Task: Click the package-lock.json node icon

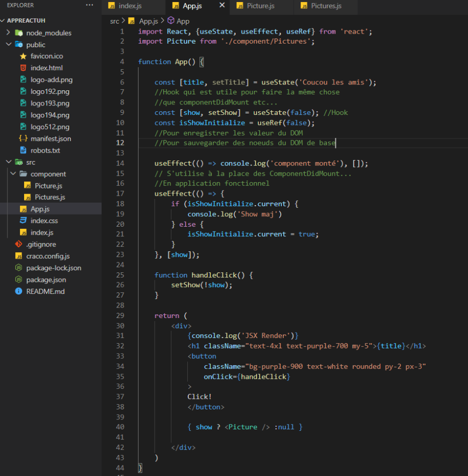Action: pyautogui.click(x=19, y=268)
